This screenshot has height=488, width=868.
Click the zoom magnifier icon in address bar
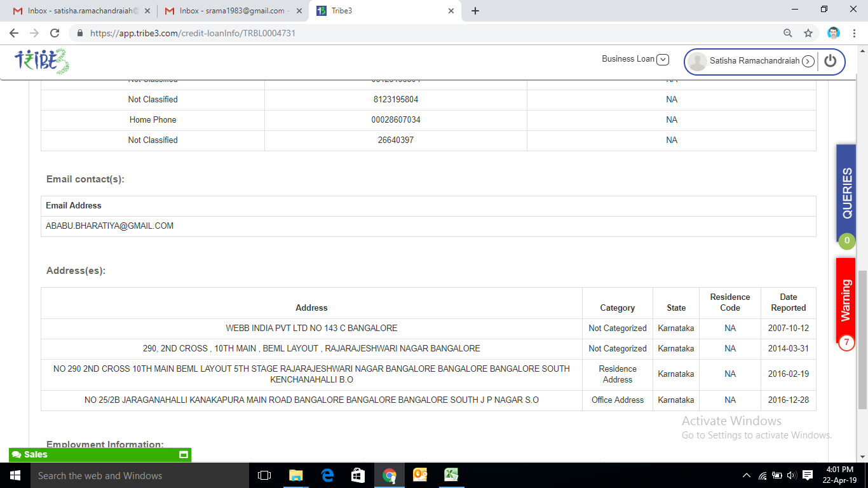[x=788, y=33]
